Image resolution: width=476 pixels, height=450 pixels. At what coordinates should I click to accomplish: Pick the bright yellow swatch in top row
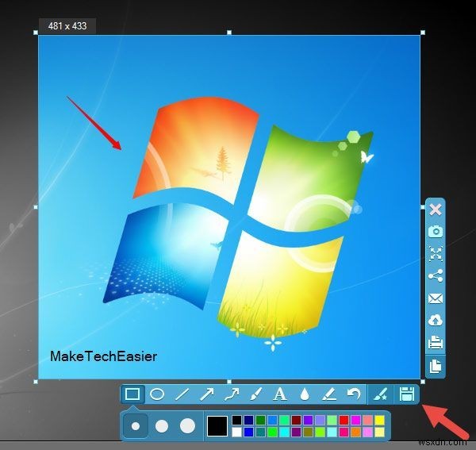[x=379, y=421]
